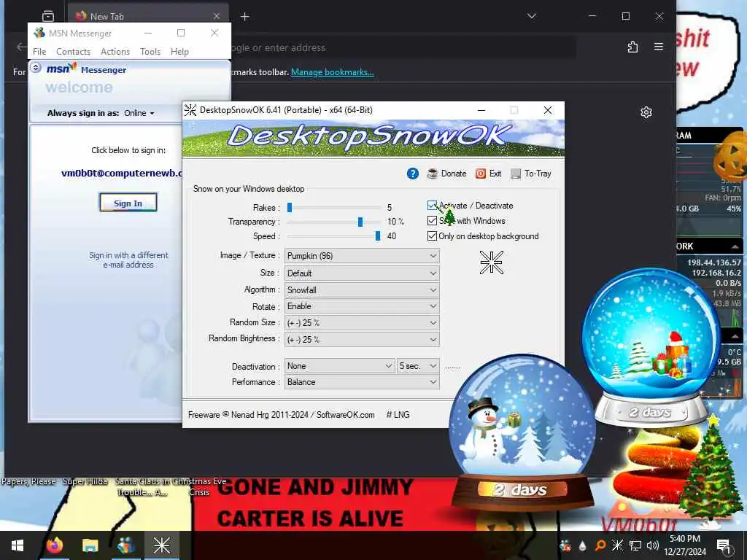The height and width of the screenshot is (560, 747).
Task: Open the File menu in MSN Messenger
Action: pos(39,52)
